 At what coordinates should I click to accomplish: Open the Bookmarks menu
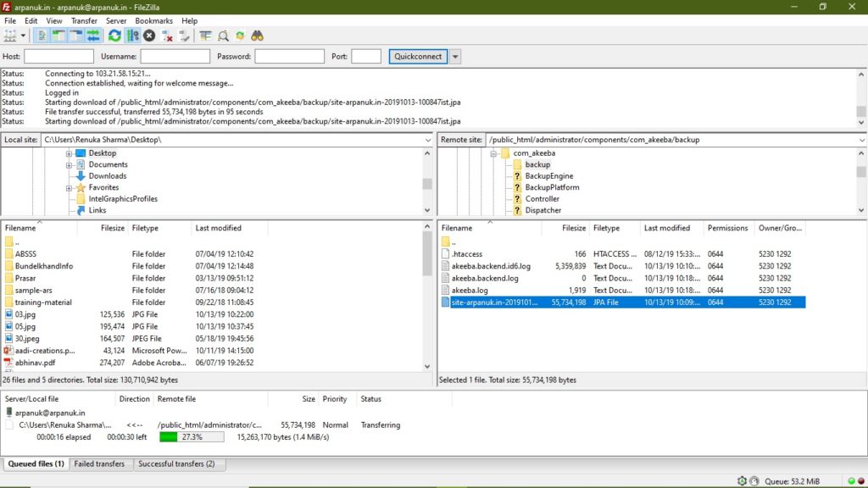[x=154, y=21]
